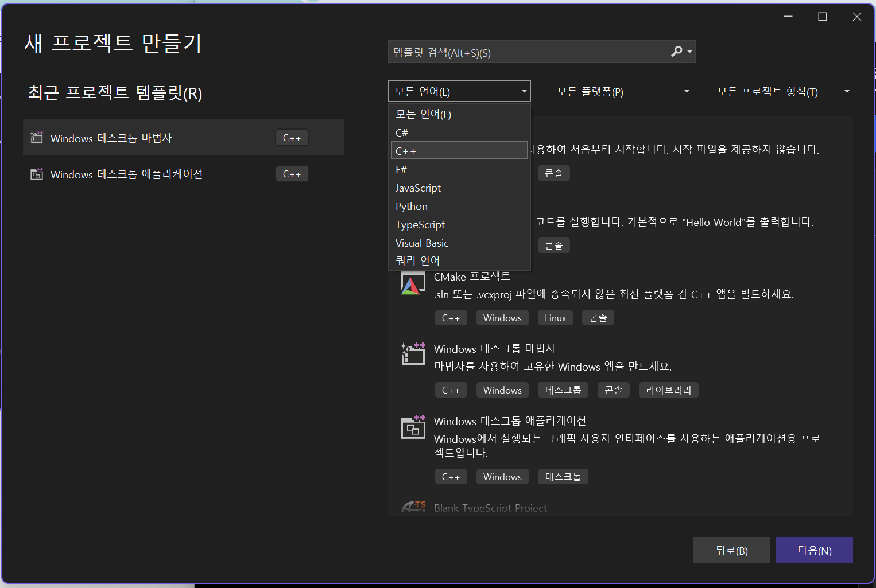Select JavaScript in the language list
Screen dimensions: 876x588
(x=459, y=188)
